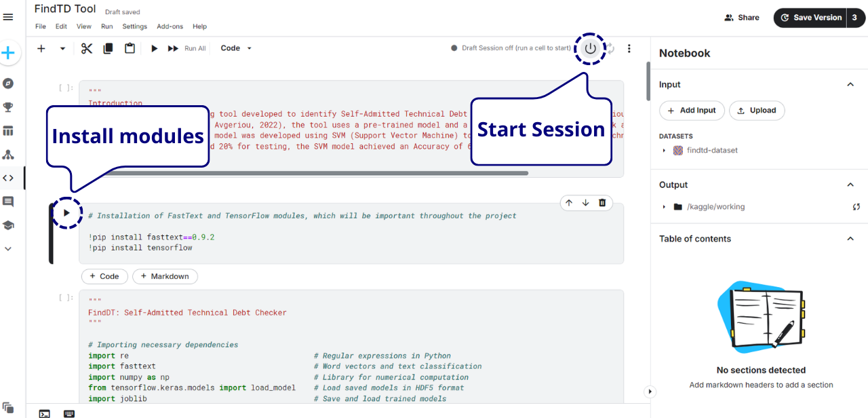
Task: Collapse the Input section
Action: 850,84
